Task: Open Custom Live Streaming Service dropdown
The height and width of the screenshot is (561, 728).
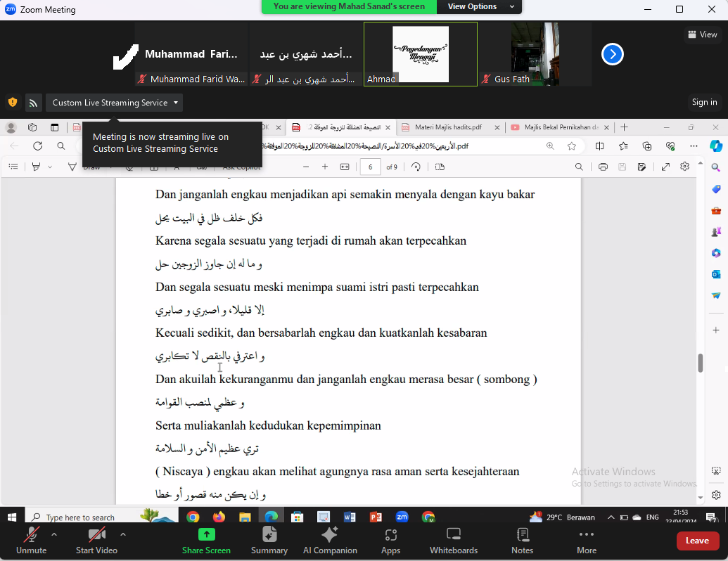Action: [x=114, y=103]
